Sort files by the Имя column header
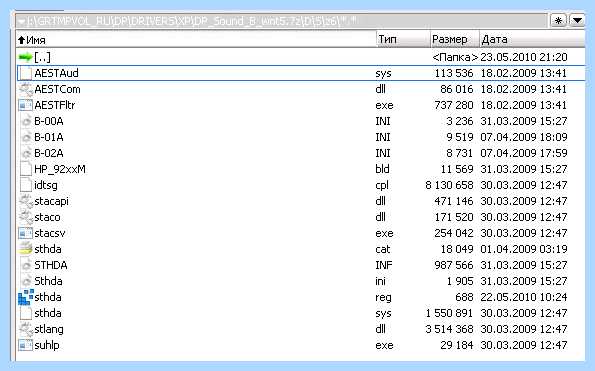The width and height of the screenshot is (595, 371). tap(196, 39)
